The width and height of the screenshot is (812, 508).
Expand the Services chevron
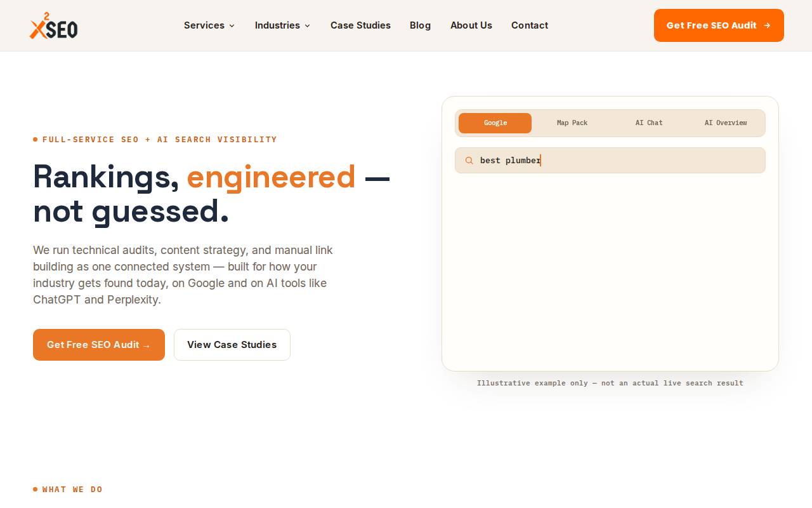click(232, 25)
